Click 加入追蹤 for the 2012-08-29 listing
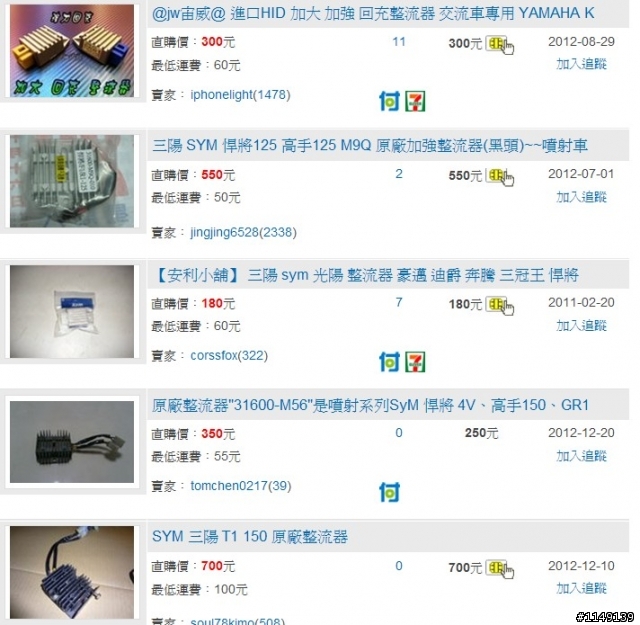The image size is (640, 625). (x=581, y=64)
